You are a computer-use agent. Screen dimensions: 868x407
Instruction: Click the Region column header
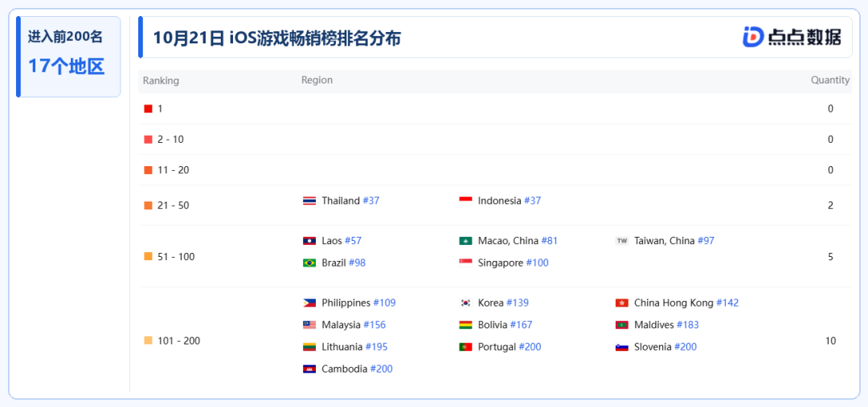click(317, 80)
